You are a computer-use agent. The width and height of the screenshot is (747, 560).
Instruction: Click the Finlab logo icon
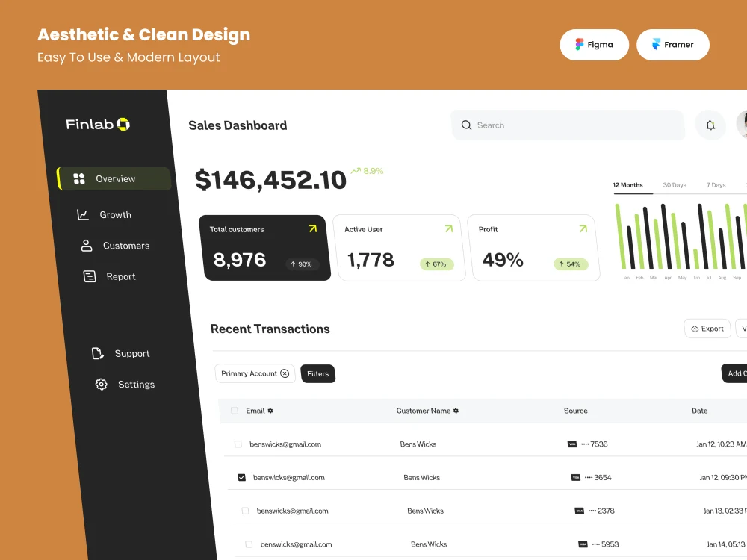tap(124, 124)
